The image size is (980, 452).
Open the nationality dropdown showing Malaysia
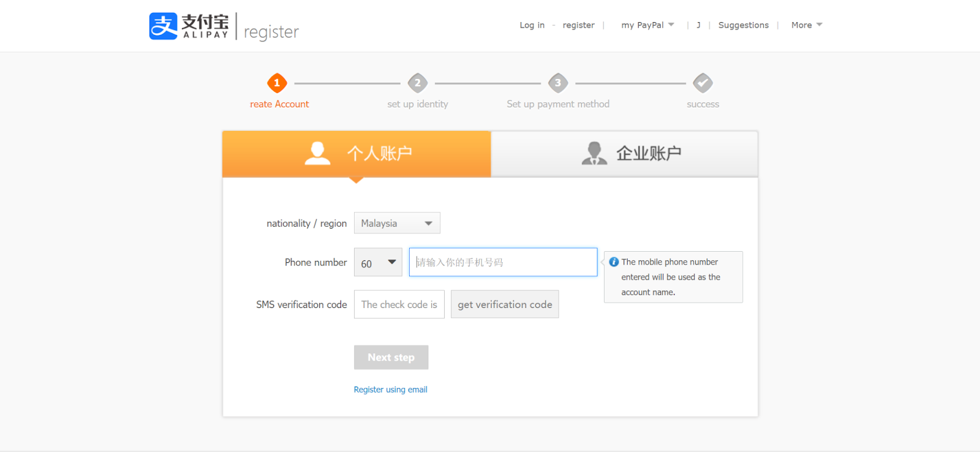coord(397,223)
